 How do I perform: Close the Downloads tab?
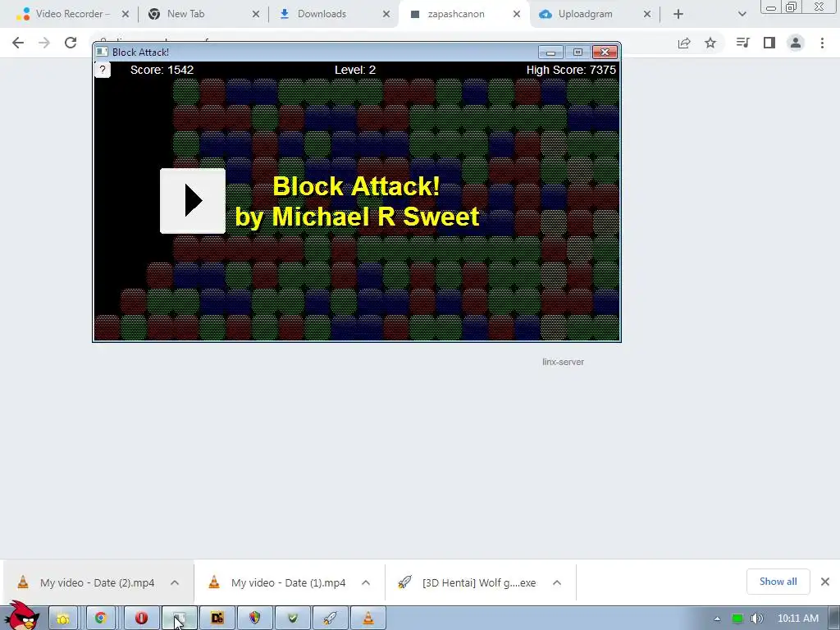(386, 14)
